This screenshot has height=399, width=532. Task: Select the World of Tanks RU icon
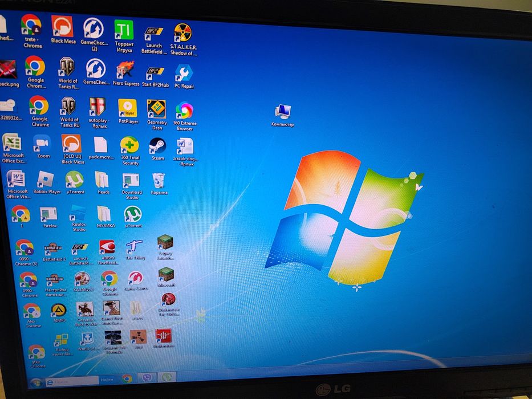(x=69, y=112)
